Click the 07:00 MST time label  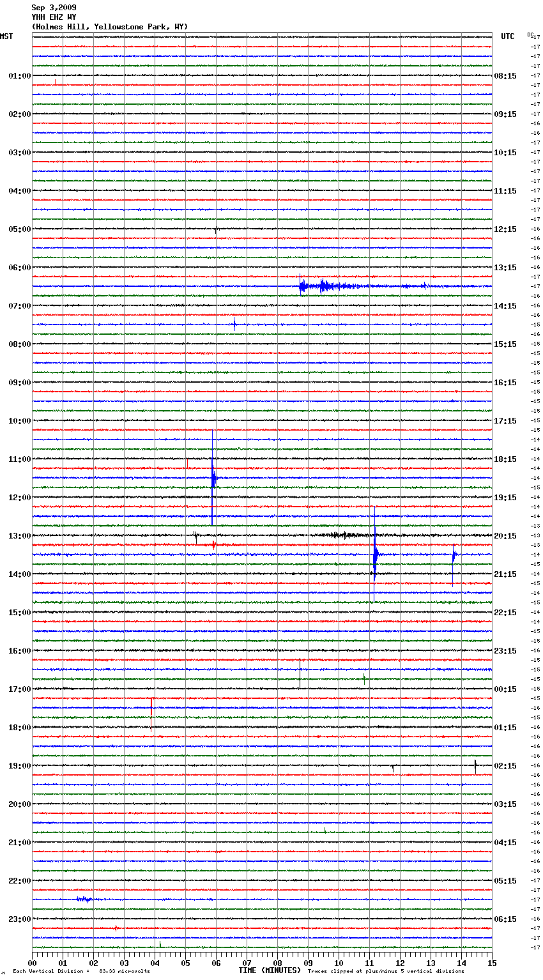pyautogui.click(x=20, y=306)
